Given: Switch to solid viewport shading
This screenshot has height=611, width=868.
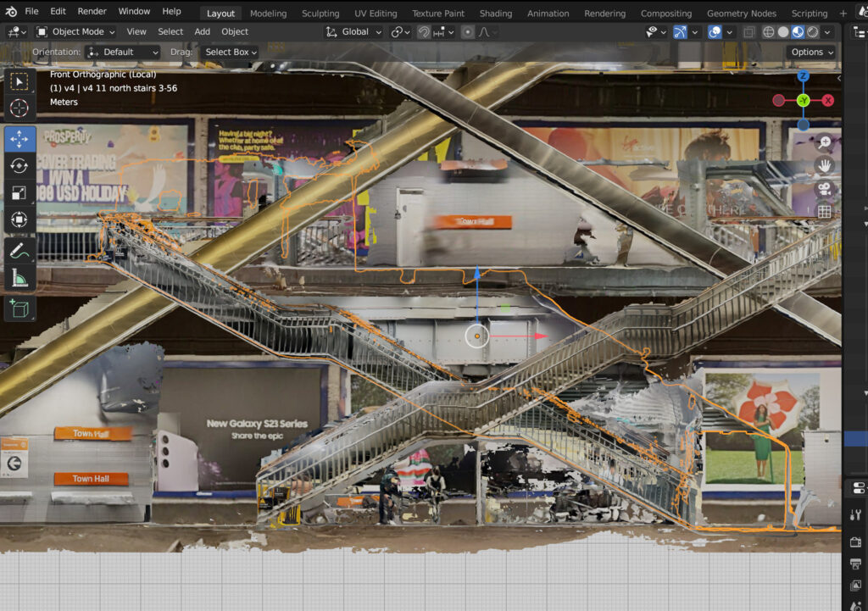Looking at the screenshot, I should click(783, 32).
